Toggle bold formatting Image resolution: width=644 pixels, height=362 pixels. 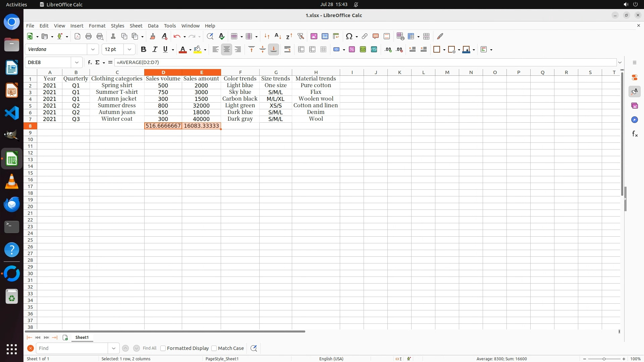pyautogui.click(x=144, y=50)
